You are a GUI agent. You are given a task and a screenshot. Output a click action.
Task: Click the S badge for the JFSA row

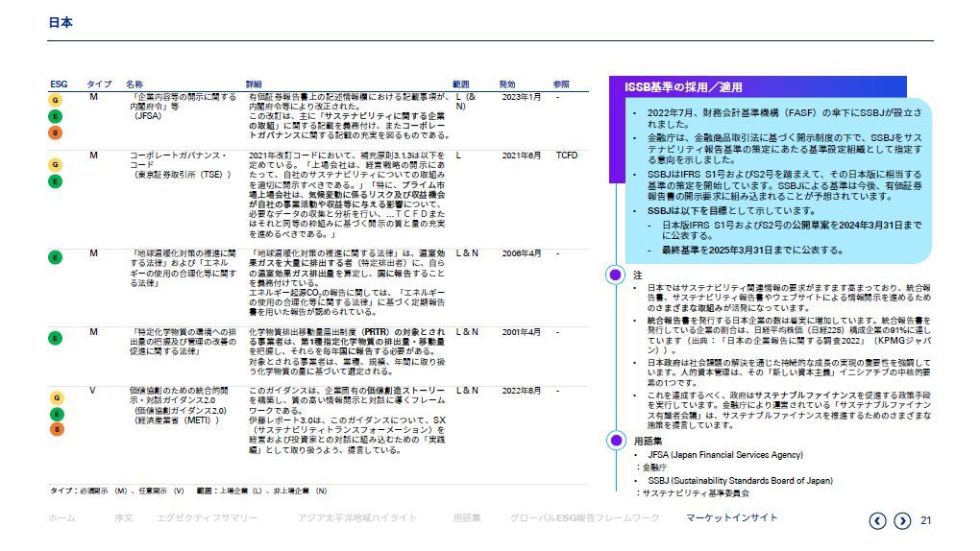pyautogui.click(x=56, y=132)
